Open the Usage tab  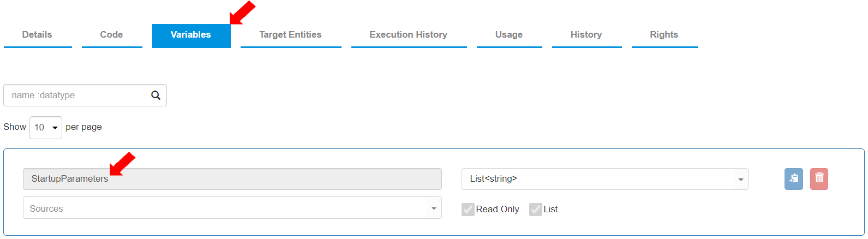coord(508,35)
